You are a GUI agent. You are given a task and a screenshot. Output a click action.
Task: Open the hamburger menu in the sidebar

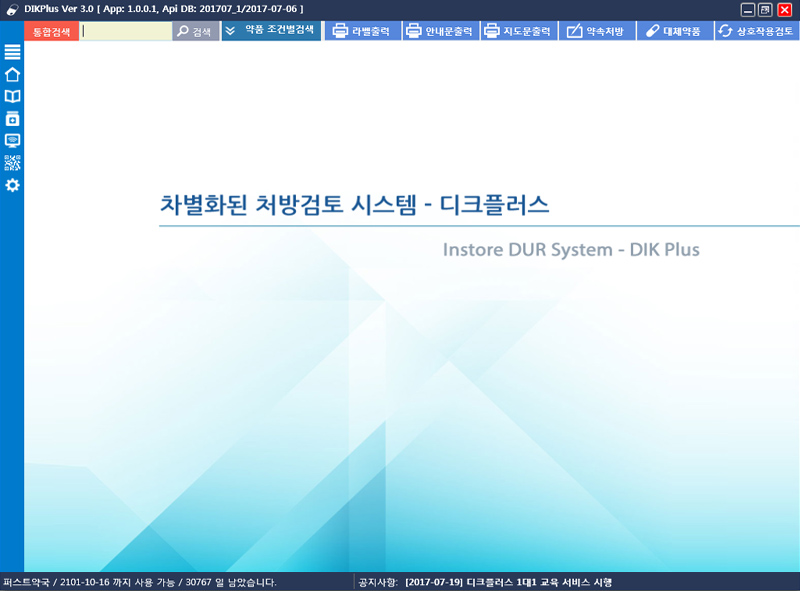(x=12, y=52)
